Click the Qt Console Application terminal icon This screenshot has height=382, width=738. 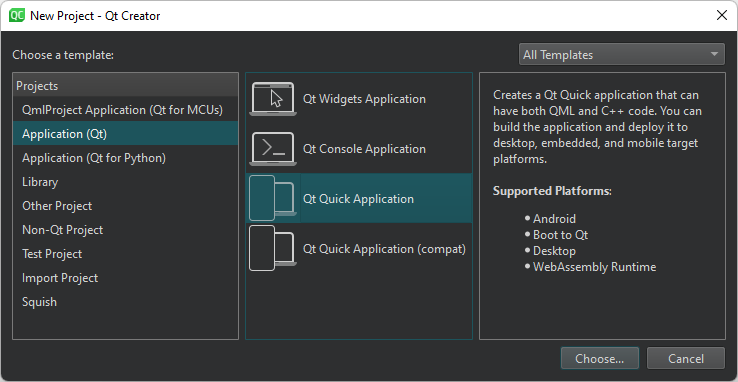click(x=273, y=149)
